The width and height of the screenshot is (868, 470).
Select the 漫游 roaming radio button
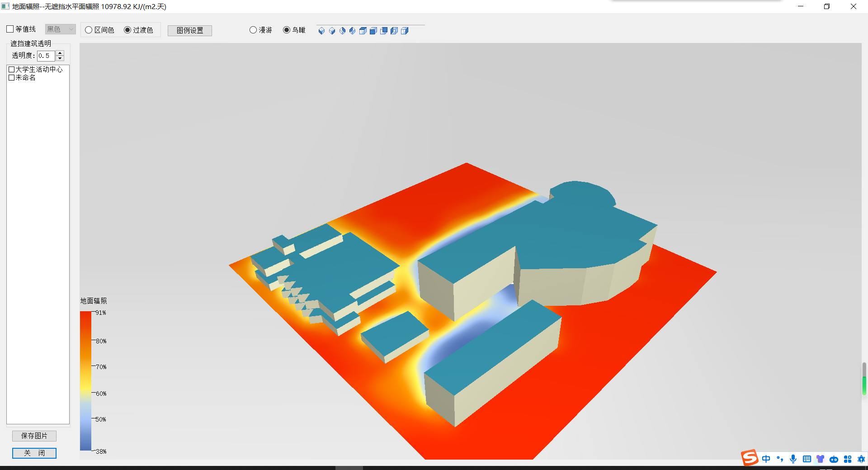click(253, 30)
